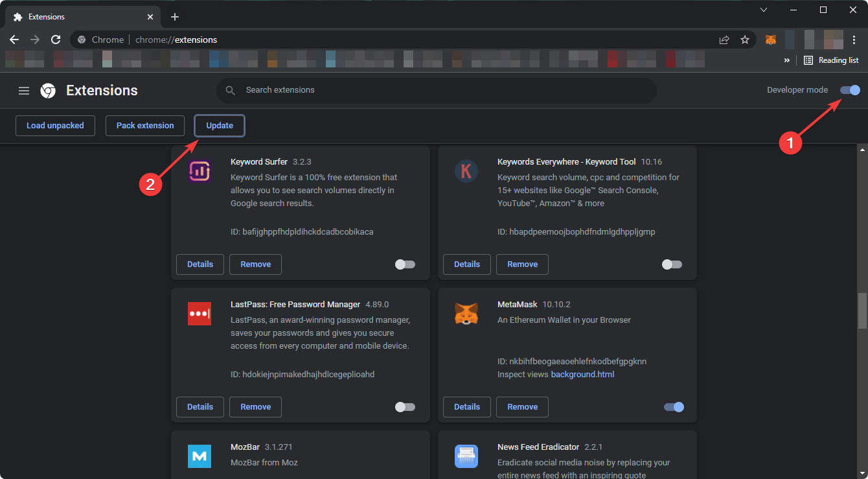Reload the extensions page

click(x=56, y=40)
